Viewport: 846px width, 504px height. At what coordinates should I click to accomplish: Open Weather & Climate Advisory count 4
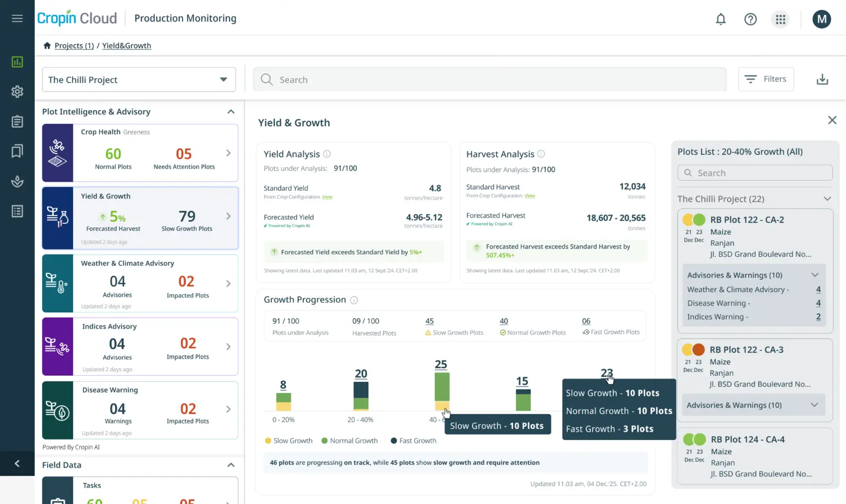coord(819,290)
